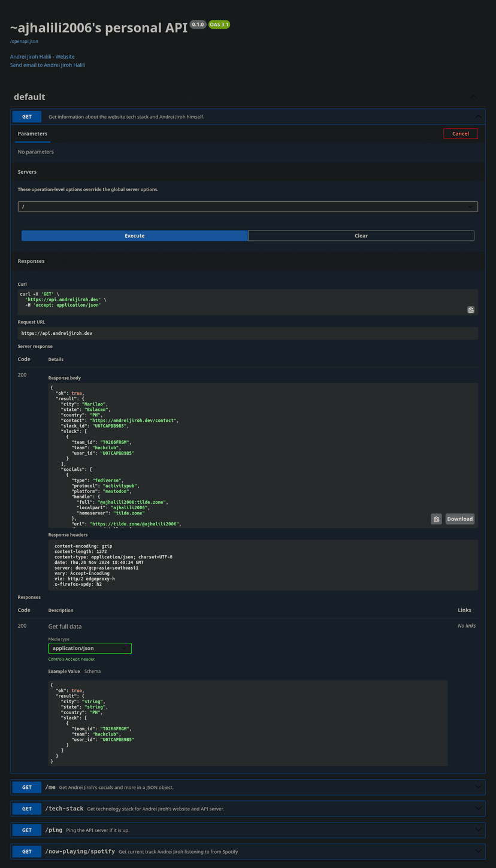
Task: Copy the response body to clipboard
Action: pos(436,519)
